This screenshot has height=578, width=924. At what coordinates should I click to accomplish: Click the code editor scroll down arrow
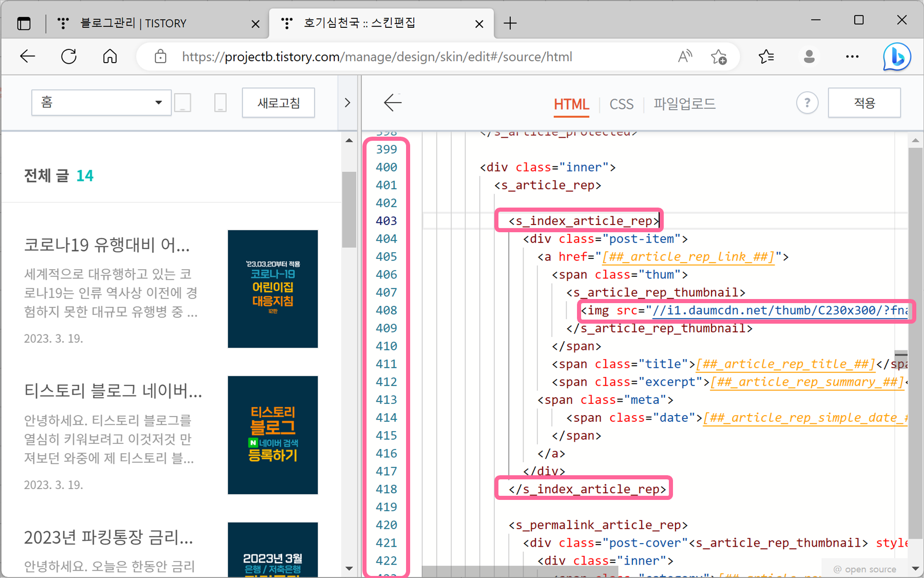click(x=915, y=568)
